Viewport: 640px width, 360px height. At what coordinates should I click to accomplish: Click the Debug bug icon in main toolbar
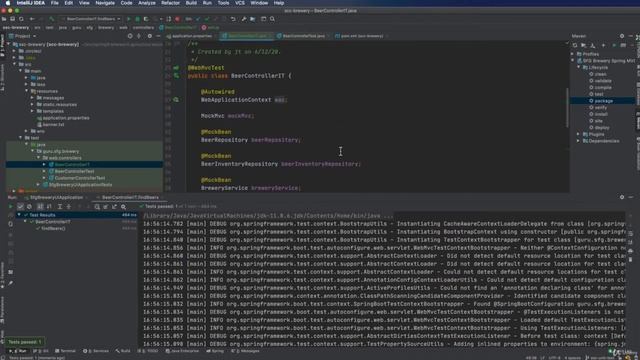point(138,19)
